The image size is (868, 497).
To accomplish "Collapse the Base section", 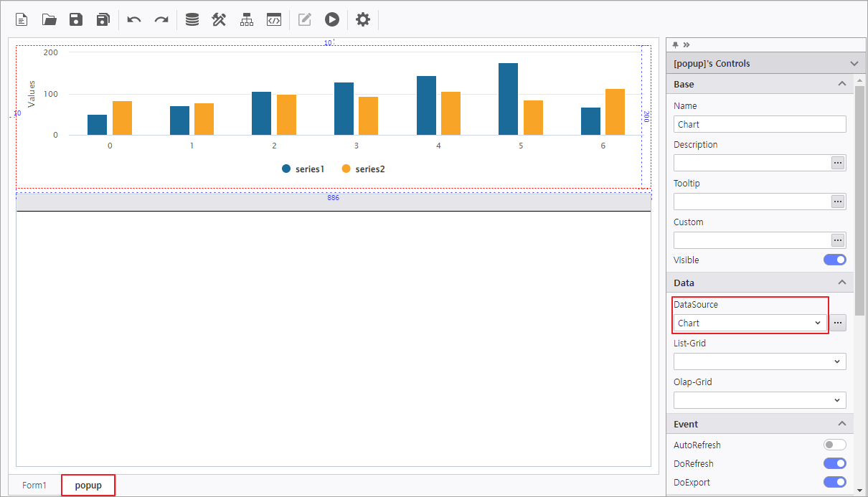I will click(842, 84).
